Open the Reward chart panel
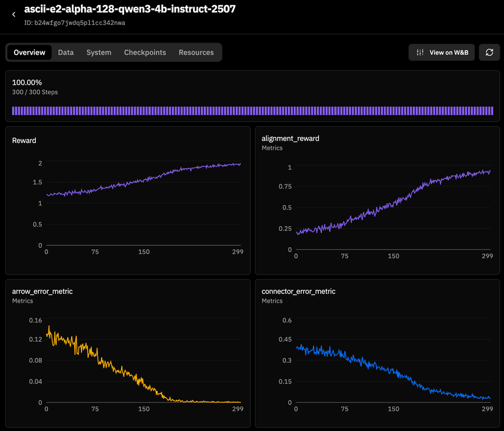 [x=128, y=201]
